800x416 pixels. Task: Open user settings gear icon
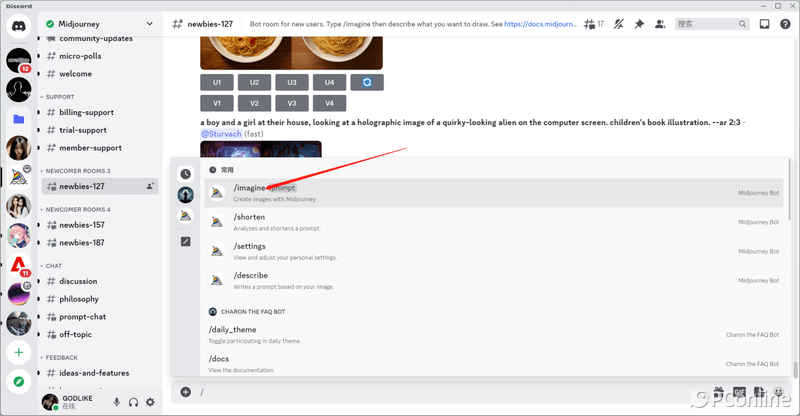coord(150,402)
